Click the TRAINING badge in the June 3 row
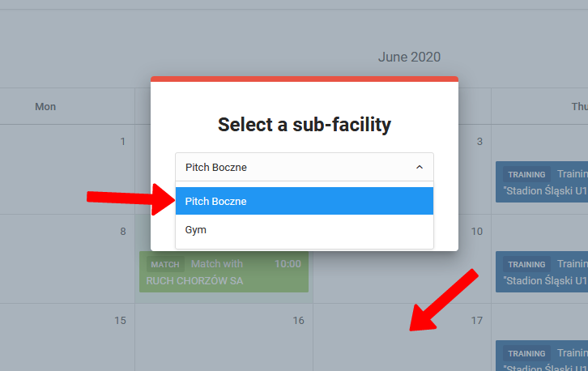Image resolution: width=588 pixels, height=371 pixels. (x=526, y=174)
